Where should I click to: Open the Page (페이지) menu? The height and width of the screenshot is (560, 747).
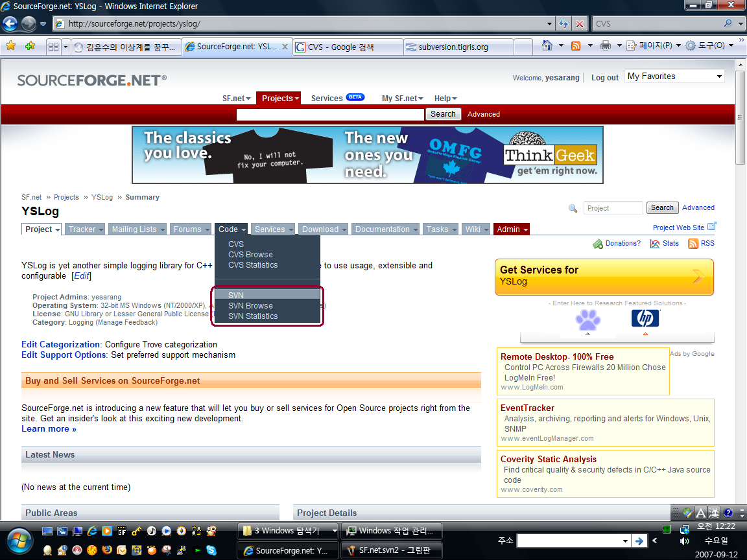point(654,46)
